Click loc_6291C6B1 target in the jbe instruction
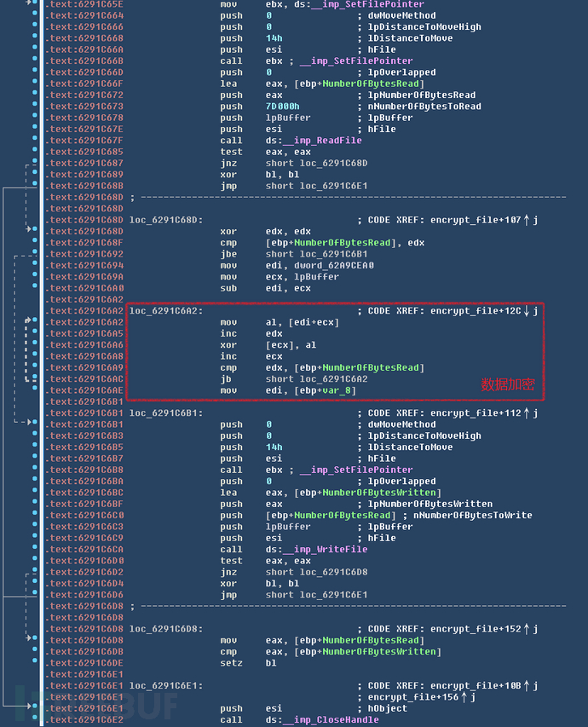588x727 pixels. tap(333, 254)
